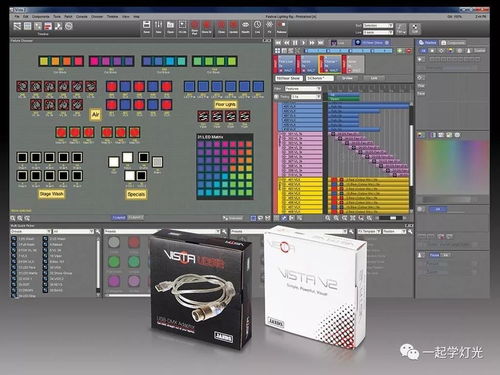Skip to the start of the cuelist
Screen dimensions: 500x375
click(278, 43)
